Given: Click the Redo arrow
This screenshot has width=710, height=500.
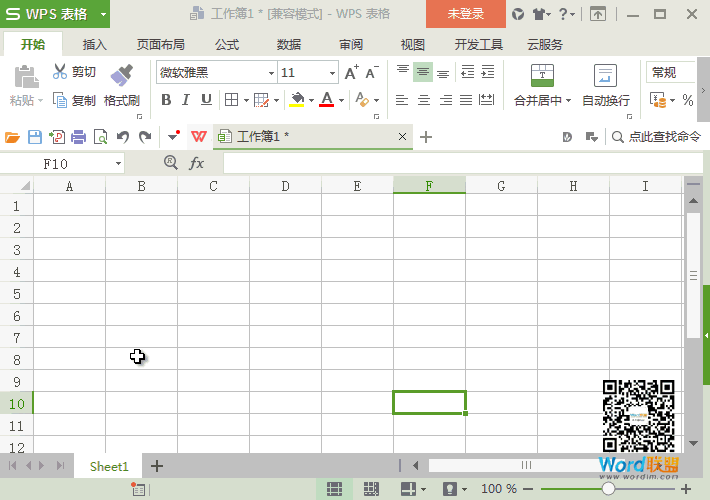Looking at the screenshot, I should pyautogui.click(x=145, y=137).
